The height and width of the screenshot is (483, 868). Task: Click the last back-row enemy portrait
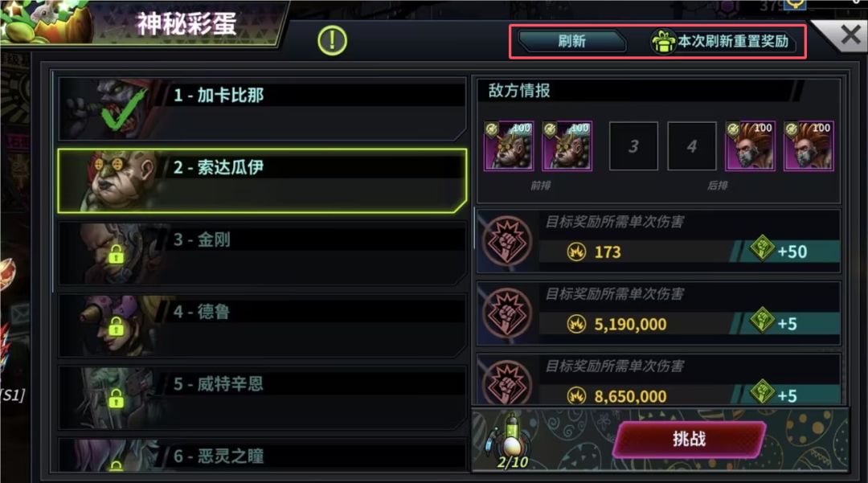809,146
